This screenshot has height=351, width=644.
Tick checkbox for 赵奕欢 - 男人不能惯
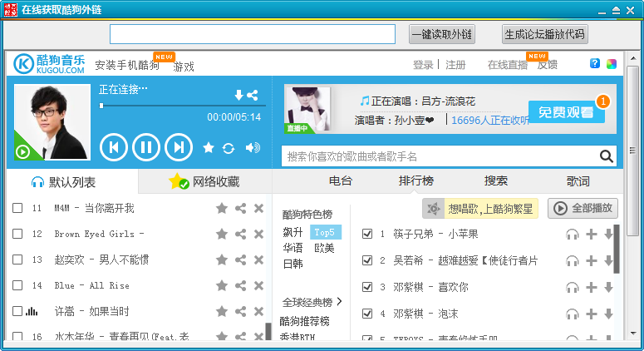17,260
